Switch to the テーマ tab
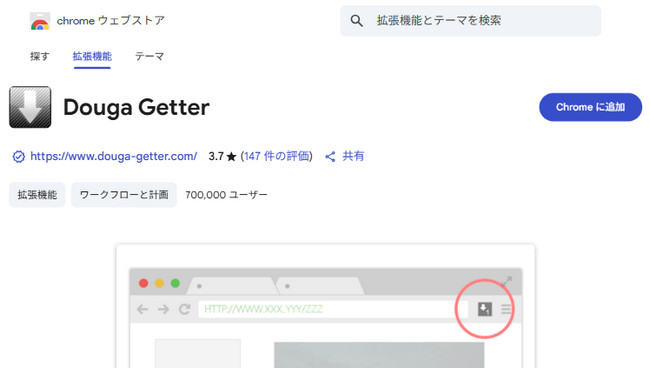This screenshot has width=650, height=368. click(x=150, y=56)
